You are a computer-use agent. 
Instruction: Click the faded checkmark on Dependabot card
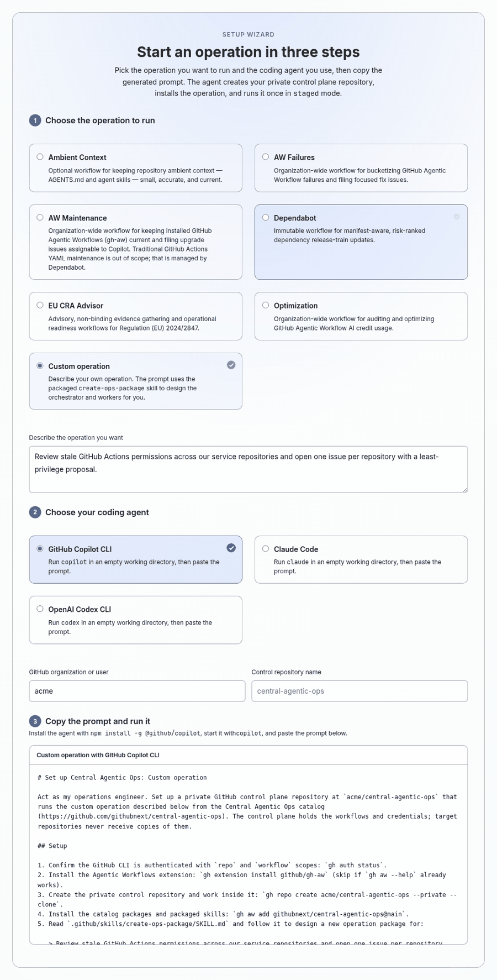[x=457, y=217]
